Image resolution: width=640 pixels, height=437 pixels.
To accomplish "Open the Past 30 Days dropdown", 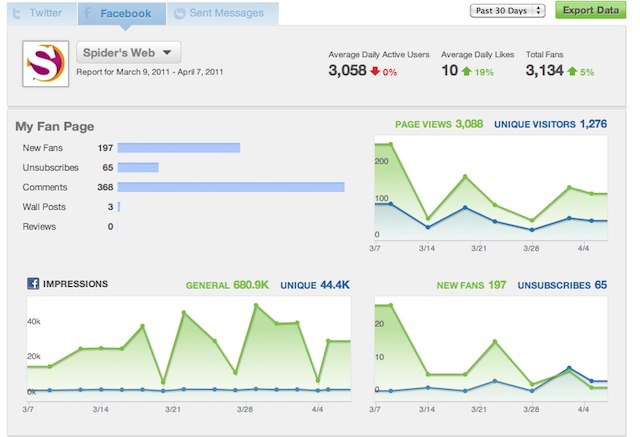I will click(x=507, y=11).
